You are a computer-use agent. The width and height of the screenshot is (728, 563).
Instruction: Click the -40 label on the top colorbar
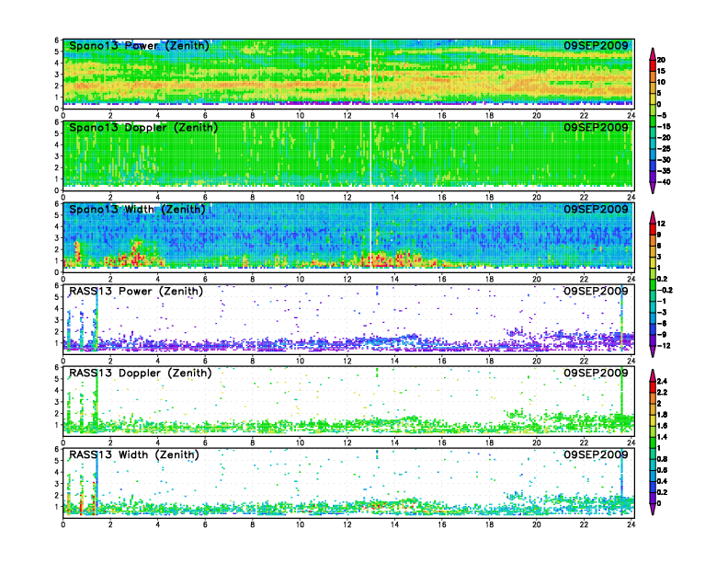(x=664, y=182)
